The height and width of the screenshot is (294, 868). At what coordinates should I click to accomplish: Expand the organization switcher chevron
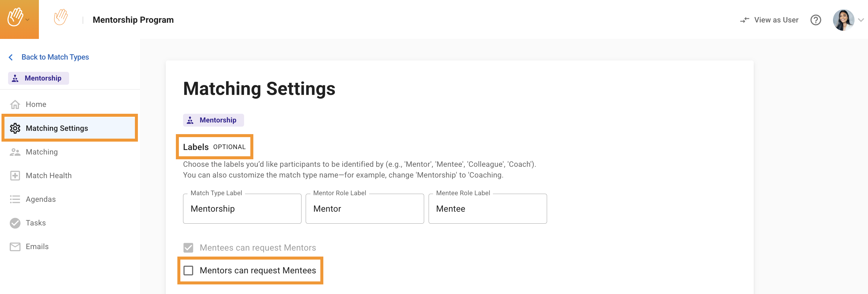28,20
